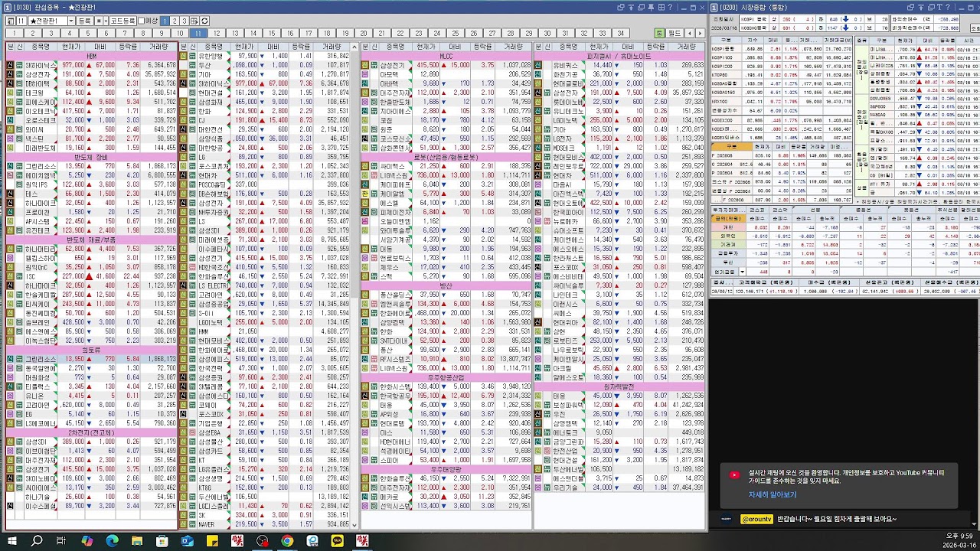Image resolution: width=980 pixels, height=551 pixels.
Task: Click the 등록 button
Action: (x=85, y=21)
